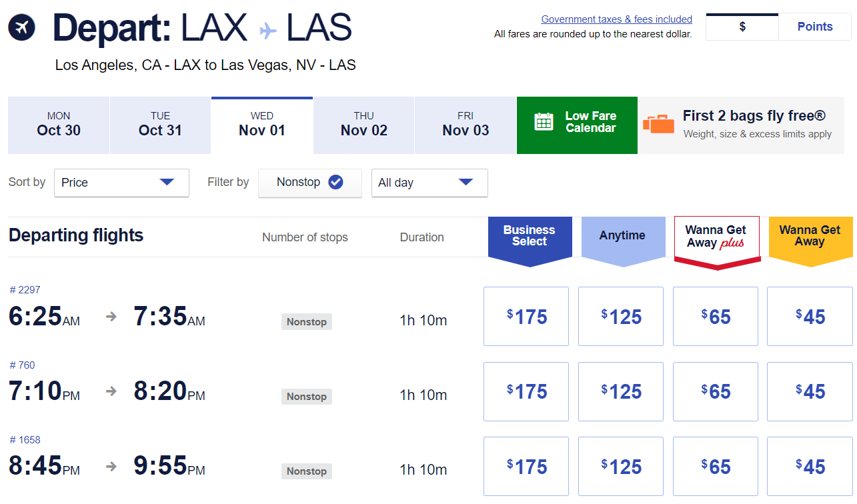
Task: Click the dropdown arrow on the Price sort selector
Action: 169,183
